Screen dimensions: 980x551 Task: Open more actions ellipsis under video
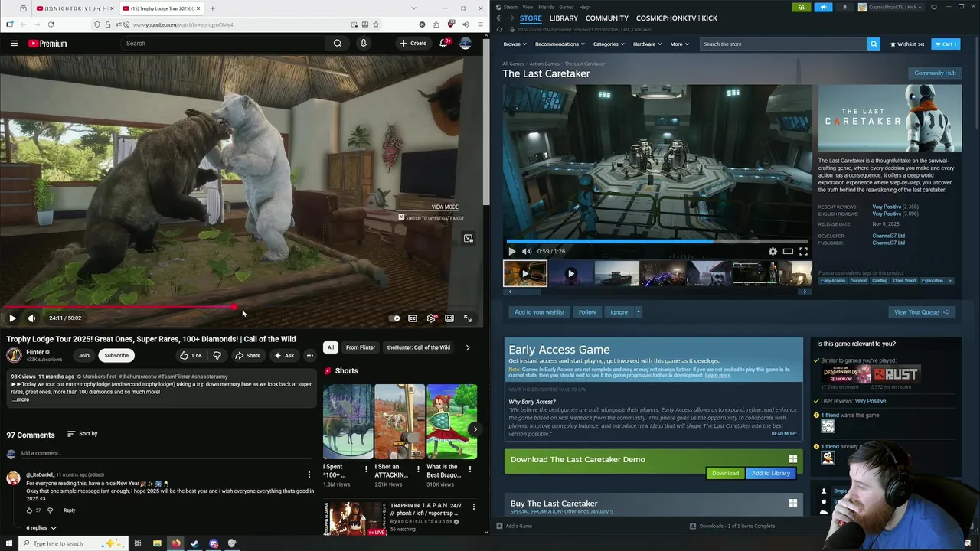point(309,355)
